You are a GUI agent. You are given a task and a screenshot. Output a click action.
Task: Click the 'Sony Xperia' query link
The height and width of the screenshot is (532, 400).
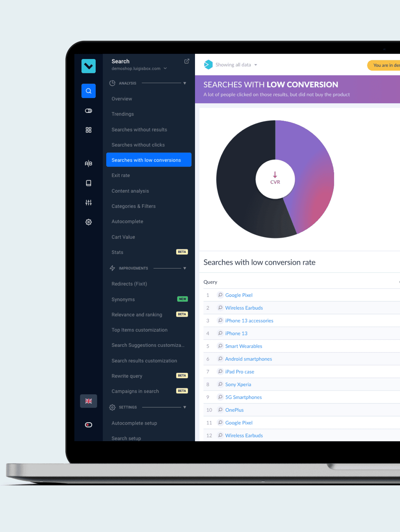click(x=238, y=384)
